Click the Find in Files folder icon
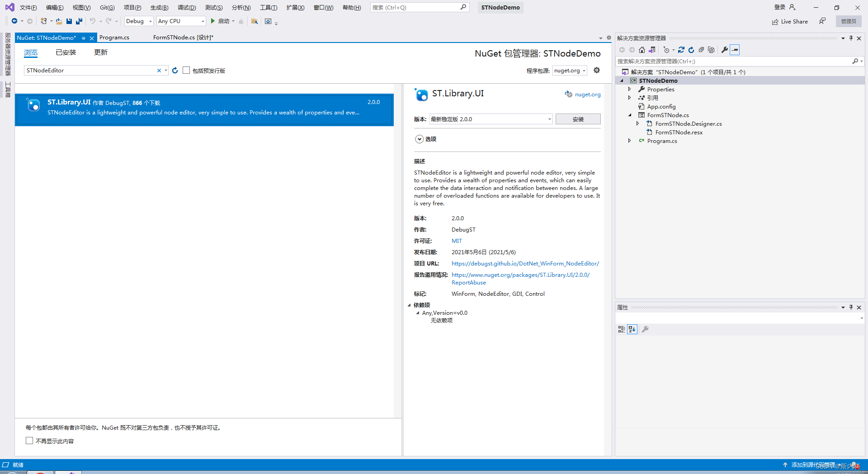868x474 pixels. [255, 21]
